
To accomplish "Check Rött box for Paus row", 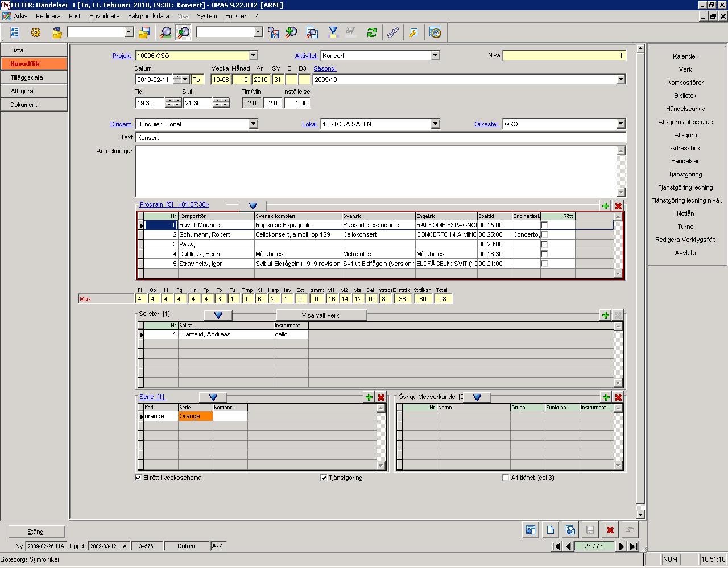I will [x=544, y=245].
